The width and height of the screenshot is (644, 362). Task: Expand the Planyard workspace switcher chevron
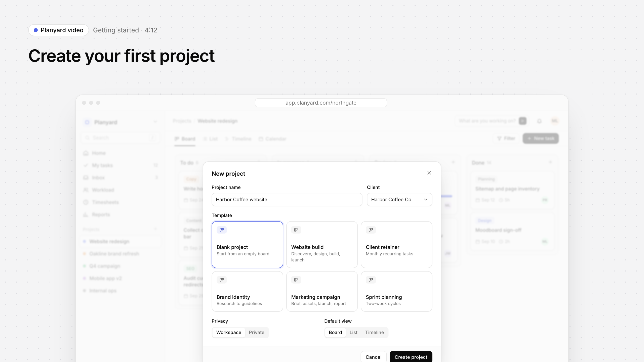click(x=155, y=122)
